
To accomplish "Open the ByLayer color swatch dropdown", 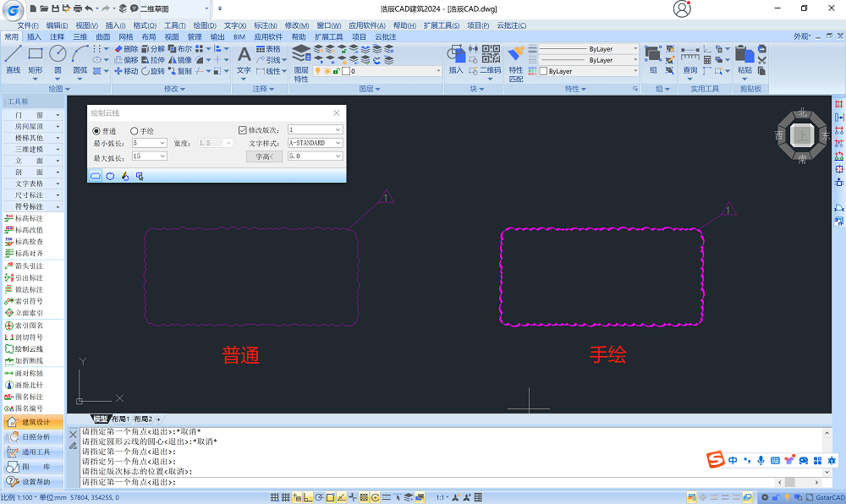I will pyautogui.click(x=583, y=71).
